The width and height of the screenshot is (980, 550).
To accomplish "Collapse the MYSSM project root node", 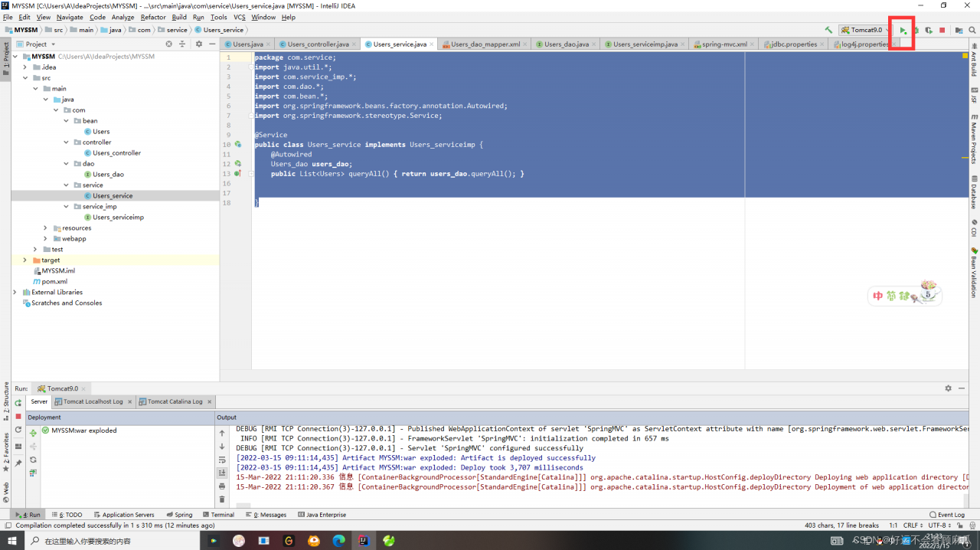I will click(15, 57).
